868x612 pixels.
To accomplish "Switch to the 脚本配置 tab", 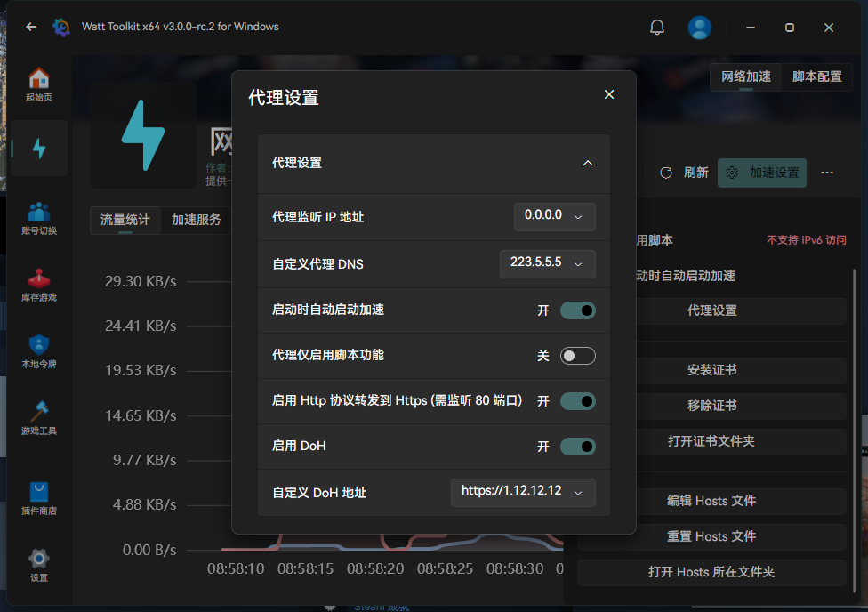I will pos(816,77).
